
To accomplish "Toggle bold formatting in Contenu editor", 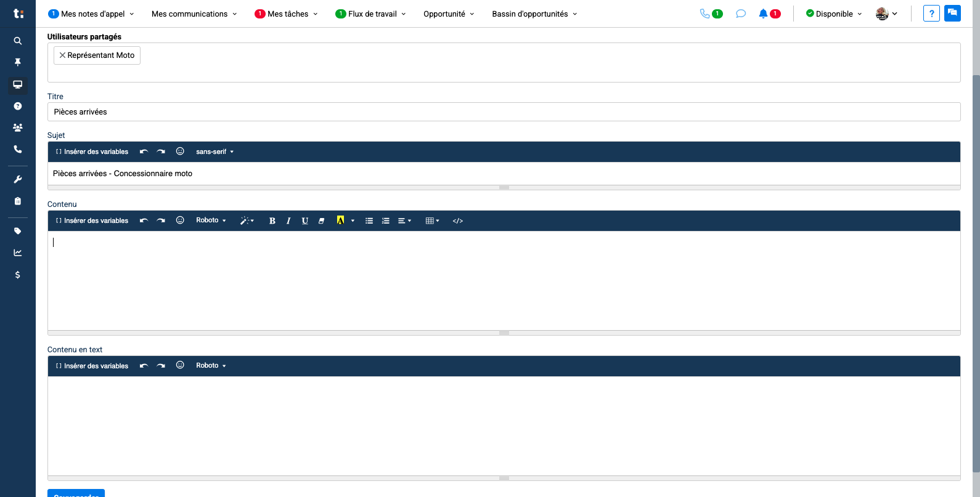I will [x=272, y=220].
